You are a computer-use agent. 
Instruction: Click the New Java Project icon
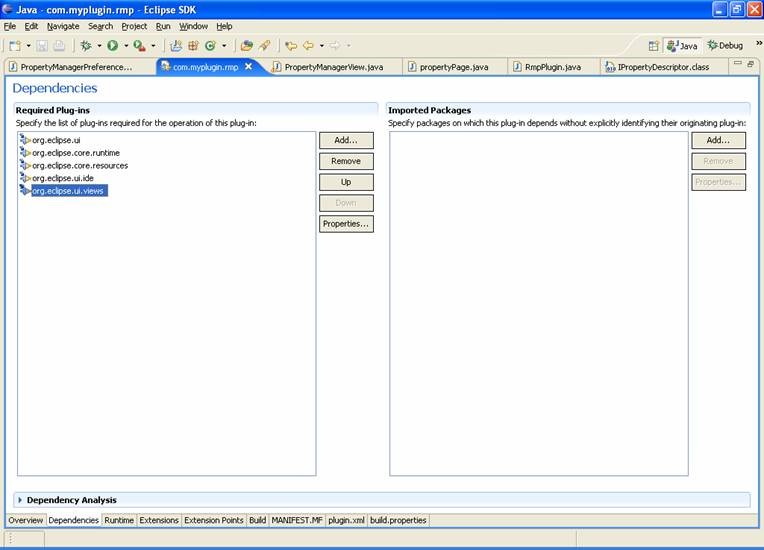[x=176, y=46]
